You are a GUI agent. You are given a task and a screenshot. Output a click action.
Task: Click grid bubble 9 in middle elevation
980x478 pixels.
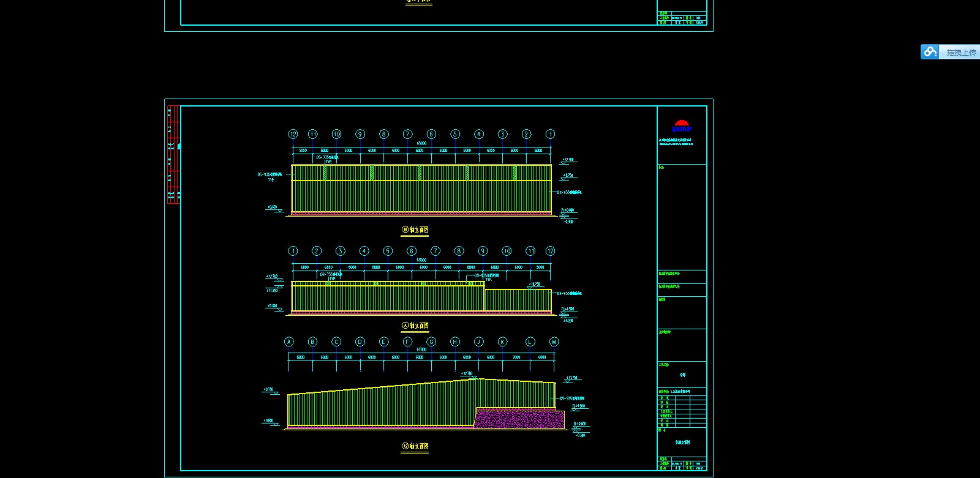pos(483,251)
